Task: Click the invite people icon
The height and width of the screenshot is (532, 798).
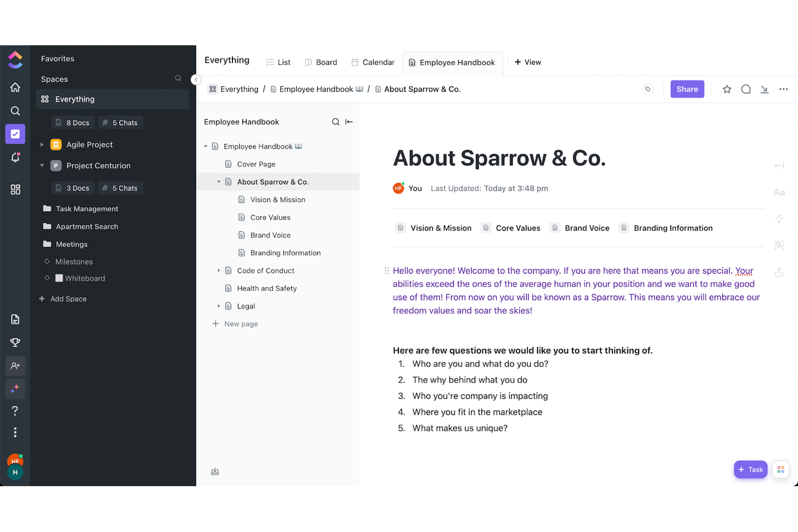Action: coord(15,365)
